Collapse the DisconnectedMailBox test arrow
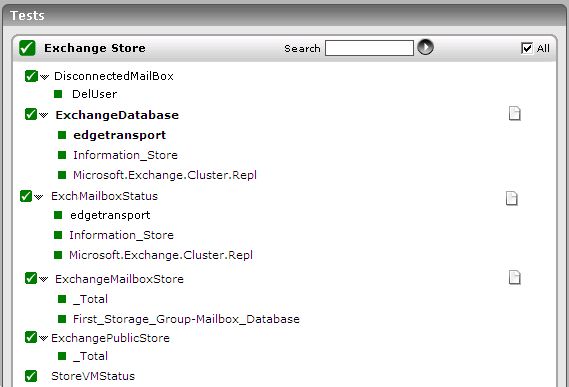The height and width of the screenshot is (387, 569). [44, 77]
